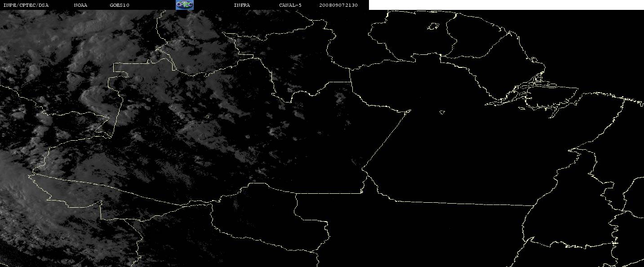This screenshot has height=267, width=644.
Task: Click the INPE/CPTEC/DSA header label
Action: coord(26,5)
